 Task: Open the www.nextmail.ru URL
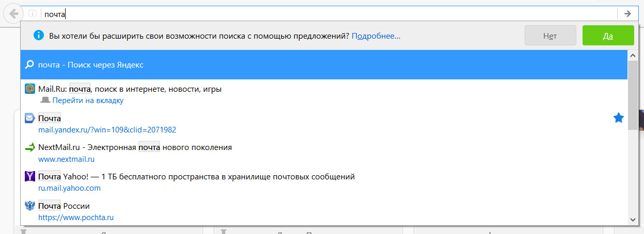point(66,159)
